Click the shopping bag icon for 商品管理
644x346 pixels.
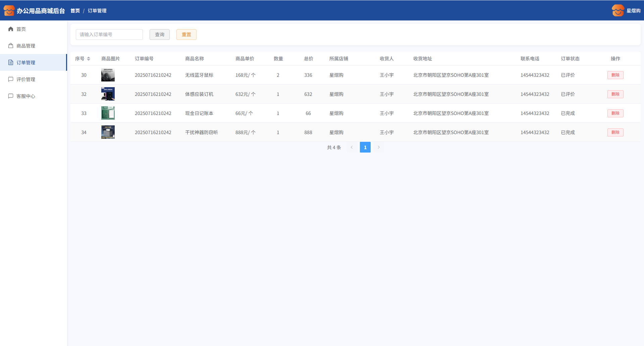click(11, 46)
